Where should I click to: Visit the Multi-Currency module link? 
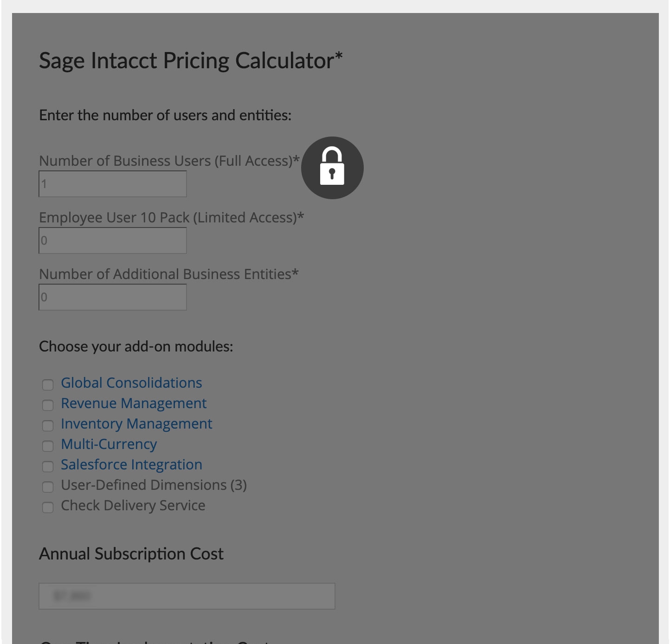point(109,444)
